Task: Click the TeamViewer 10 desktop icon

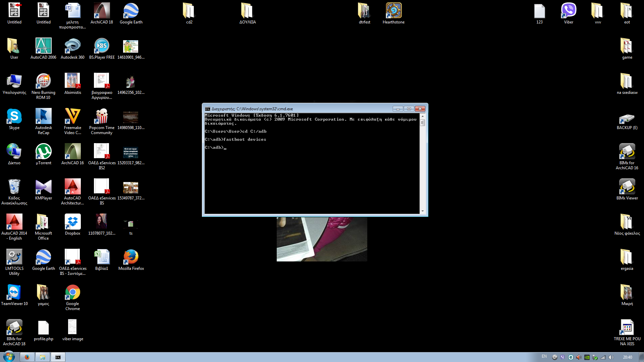Action: (14, 293)
